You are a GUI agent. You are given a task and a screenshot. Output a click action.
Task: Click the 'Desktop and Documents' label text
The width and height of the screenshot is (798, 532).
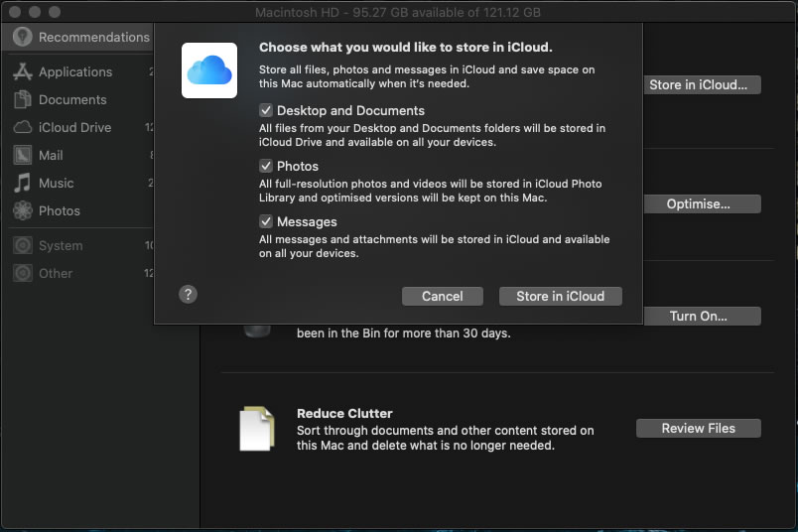point(350,110)
